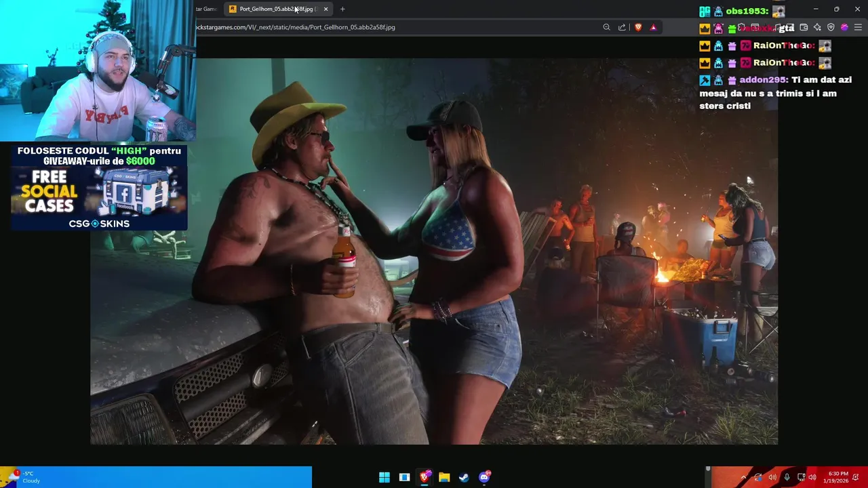Open Brave Shields lion icon
This screenshot has width=868, height=488.
638,27
